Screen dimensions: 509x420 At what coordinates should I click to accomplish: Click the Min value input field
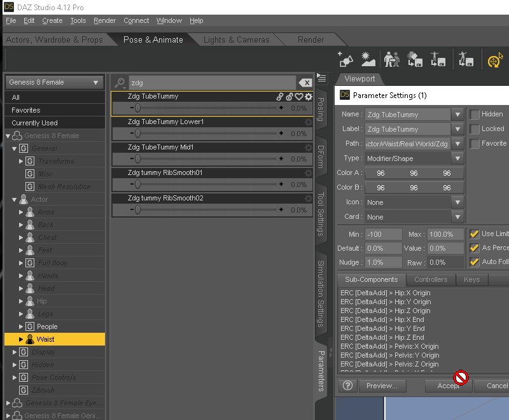click(x=384, y=234)
